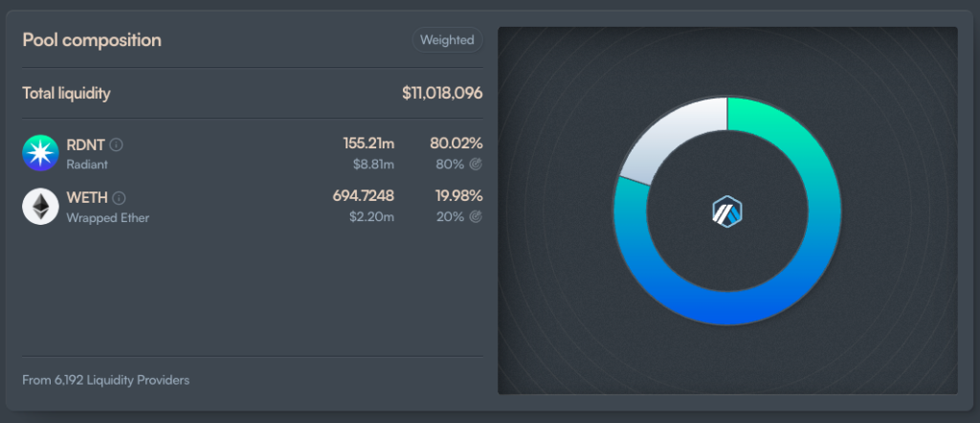Click the Pool composition heading
Viewport: 980px width, 423px height.
(92, 40)
